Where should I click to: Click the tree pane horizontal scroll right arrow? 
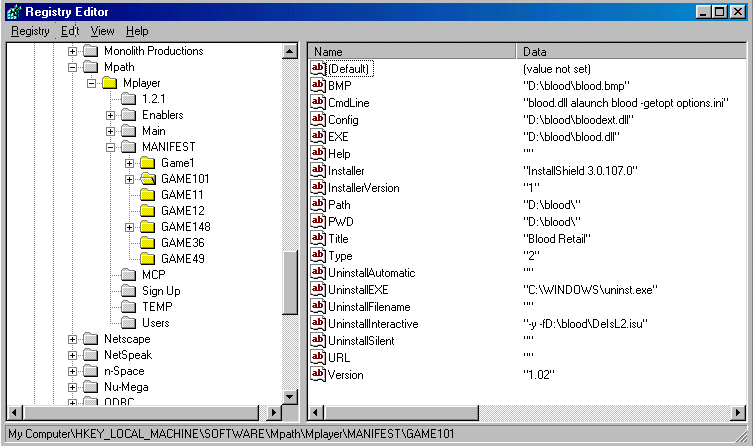tap(274, 412)
